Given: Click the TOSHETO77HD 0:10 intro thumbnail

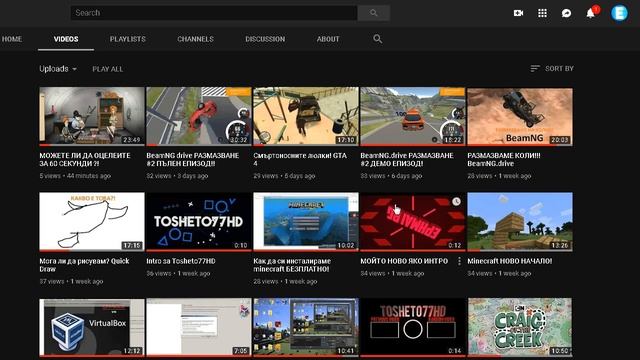Looking at the screenshot, I should [199, 222].
